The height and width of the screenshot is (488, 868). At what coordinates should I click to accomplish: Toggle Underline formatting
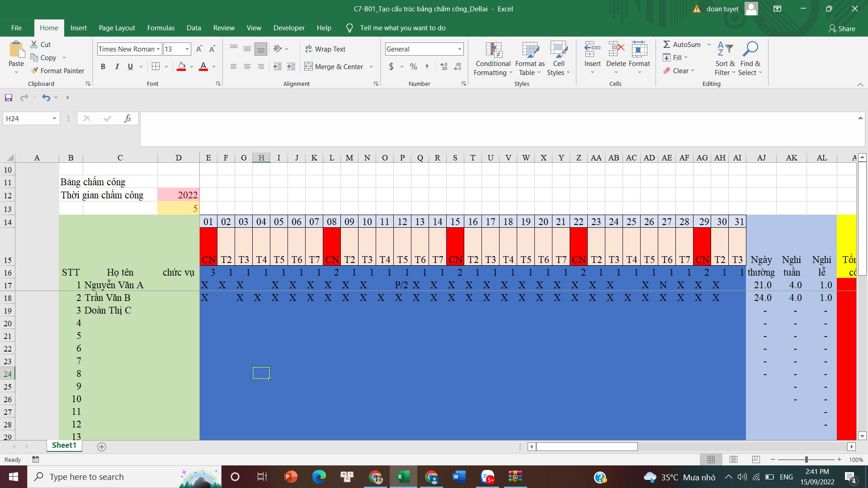point(130,66)
